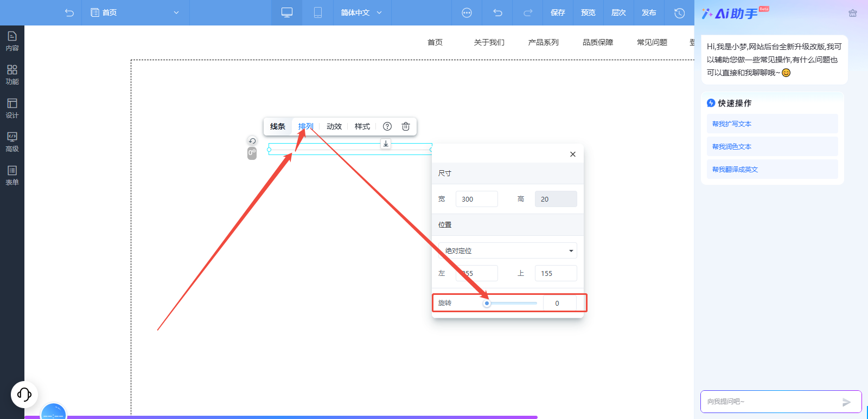Open the 简体中文 language dropdown
Image resolution: width=868 pixels, height=419 pixels.
coord(361,12)
